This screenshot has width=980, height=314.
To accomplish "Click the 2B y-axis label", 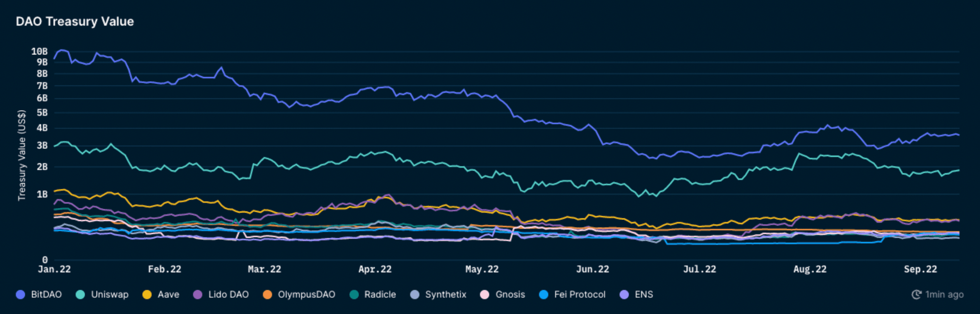I will 42,167.
